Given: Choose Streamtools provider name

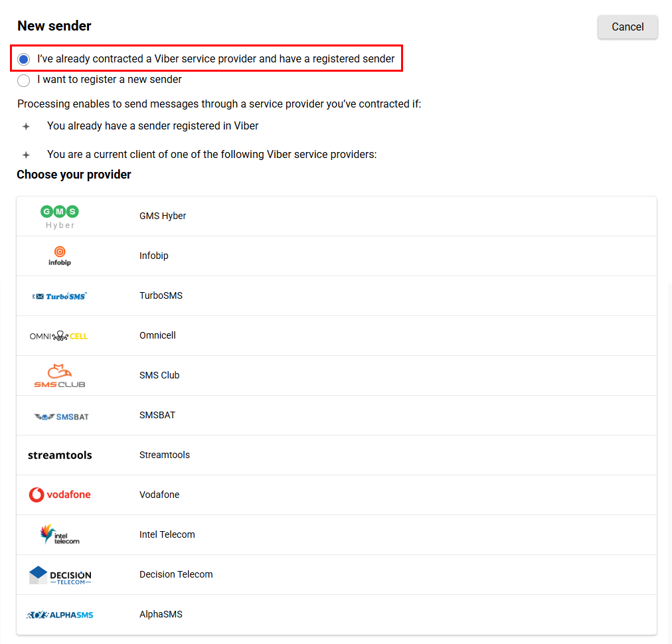Looking at the screenshot, I should [165, 455].
